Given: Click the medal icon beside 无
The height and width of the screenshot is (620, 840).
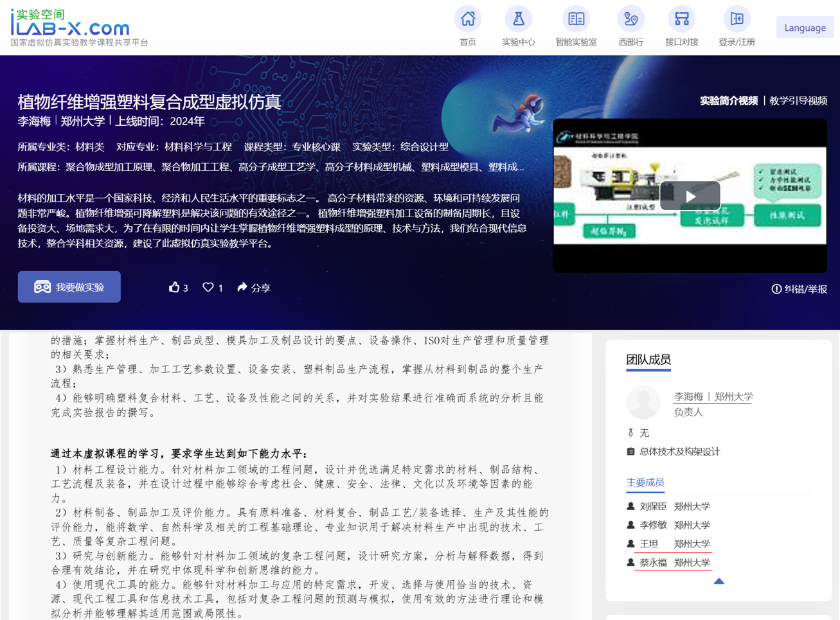Looking at the screenshot, I should point(630,433).
